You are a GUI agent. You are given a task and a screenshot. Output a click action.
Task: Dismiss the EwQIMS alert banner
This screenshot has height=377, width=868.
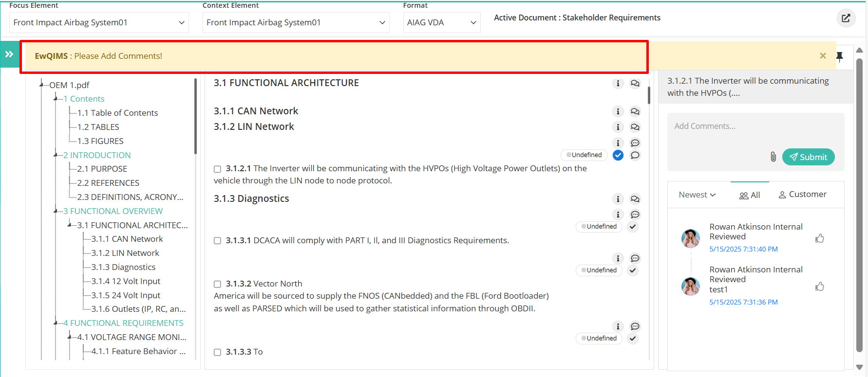click(x=823, y=56)
